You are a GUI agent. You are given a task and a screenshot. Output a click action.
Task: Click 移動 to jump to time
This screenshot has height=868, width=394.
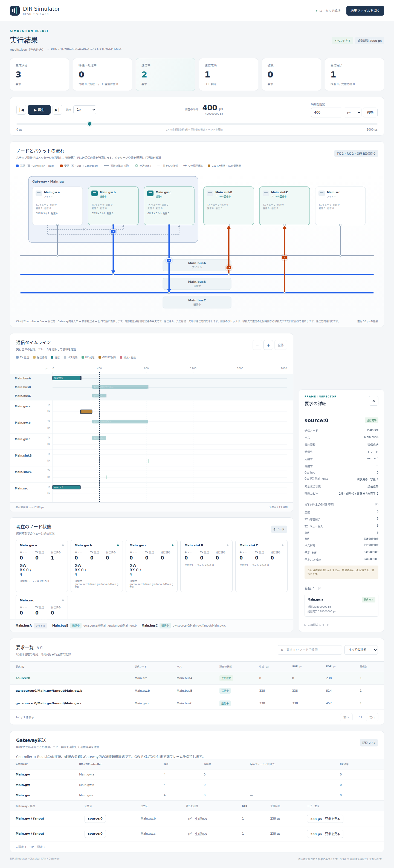tap(370, 113)
